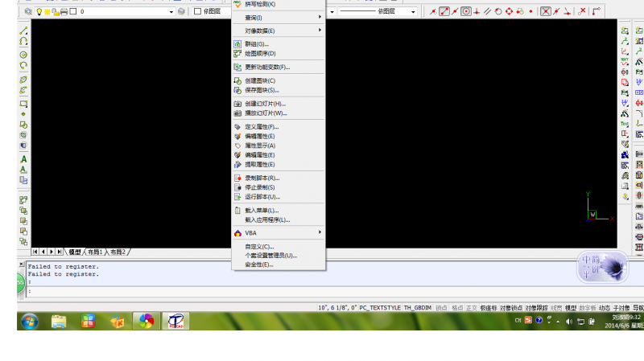644x361 pixels.
Task: Click the layer lightbulb on/off icon
Action: coord(39,11)
